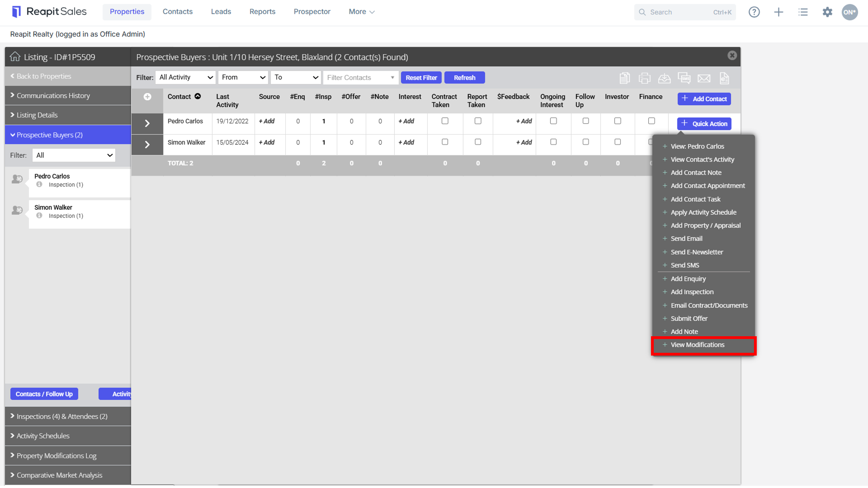The width and height of the screenshot is (868, 488).
Task: Tick Contract Taken for Pedro Carlos
Action: click(445, 121)
